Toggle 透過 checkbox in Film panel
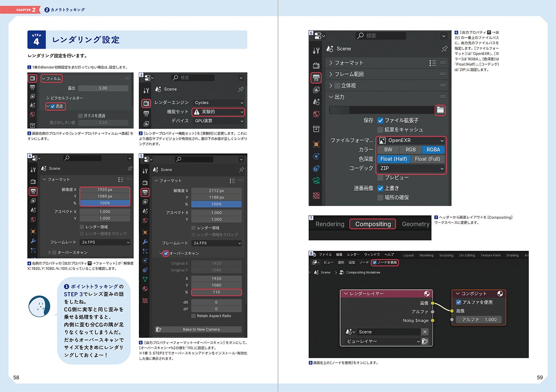556x392 pixels. (x=52, y=106)
